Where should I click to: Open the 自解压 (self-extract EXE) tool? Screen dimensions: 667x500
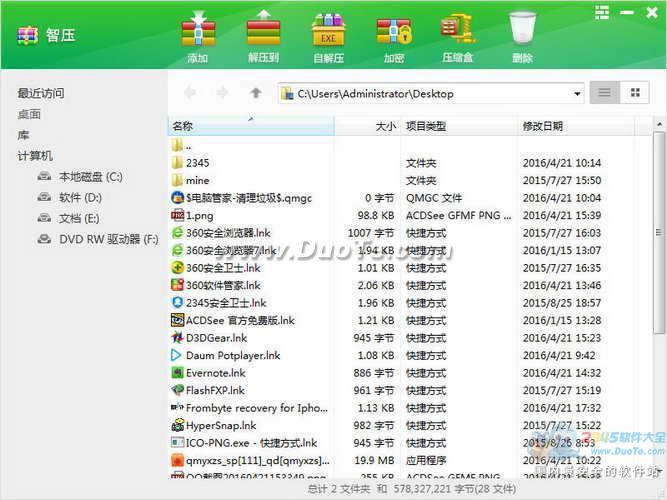point(328,37)
